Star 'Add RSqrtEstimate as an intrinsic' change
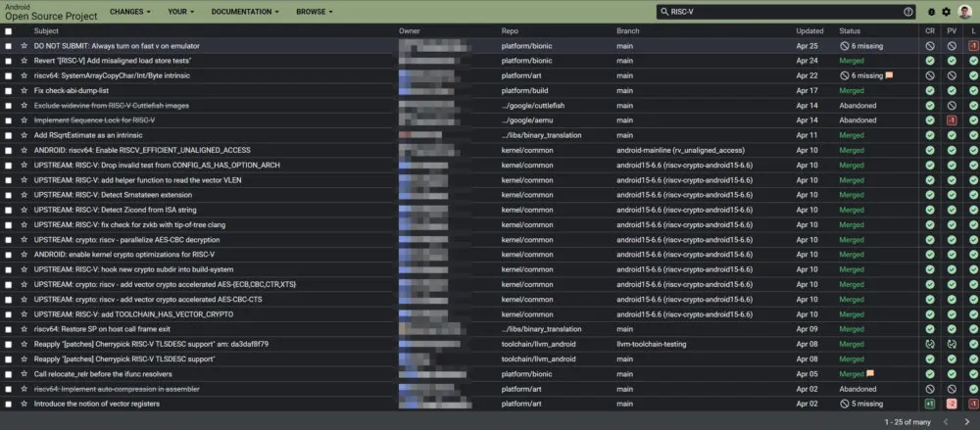Image resolution: width=980 pixels, height=430 pixels. [24, 135]
